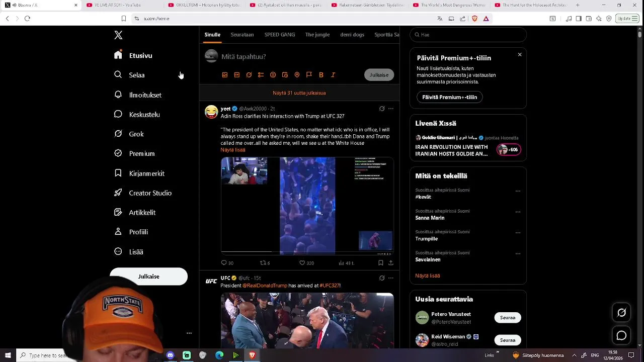This screenshot has height=362, width=644.
Task: Share yeet's post
Action: [391, 263]
